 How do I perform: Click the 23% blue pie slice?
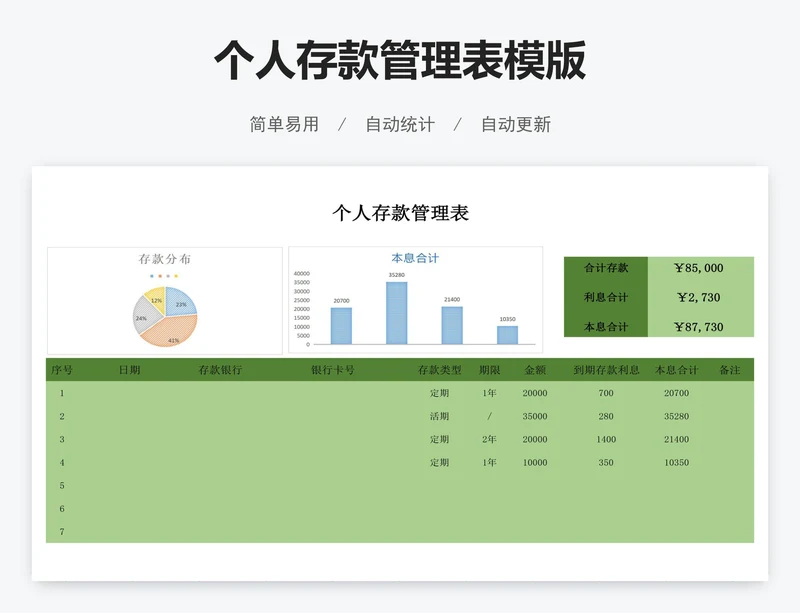181,302
